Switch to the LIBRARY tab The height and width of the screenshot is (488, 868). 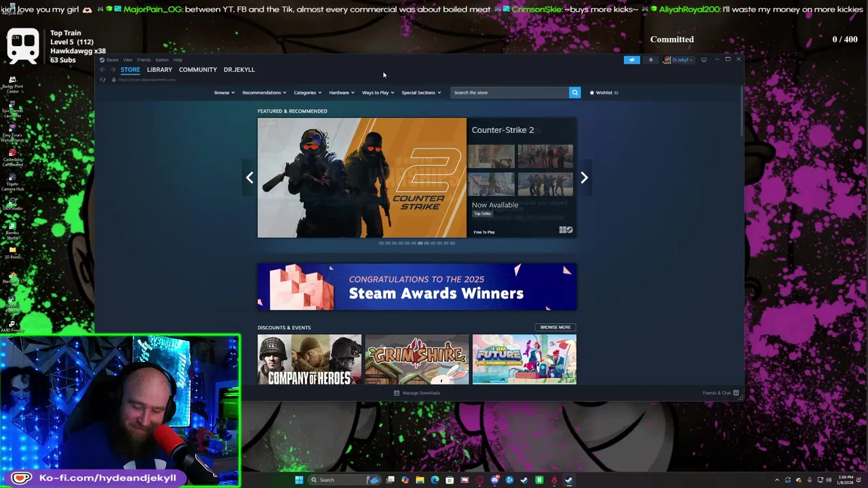click(159, 70)
